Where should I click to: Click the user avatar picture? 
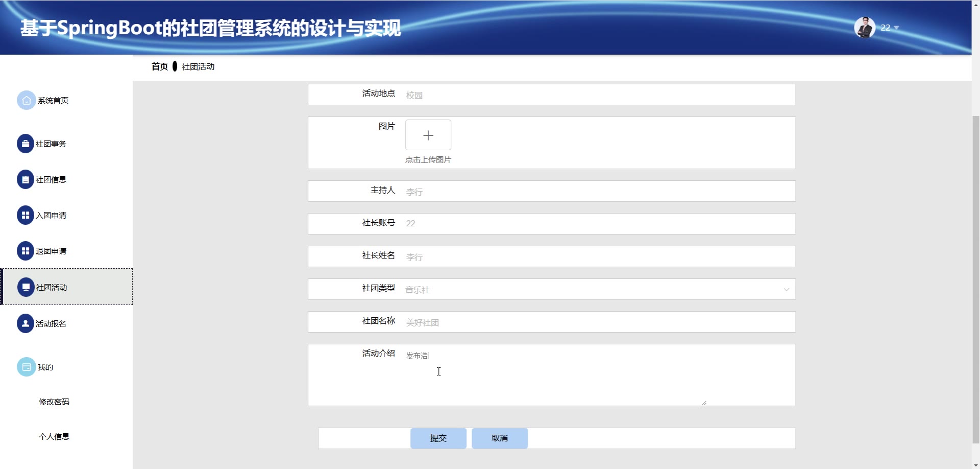tap(865, 28)
